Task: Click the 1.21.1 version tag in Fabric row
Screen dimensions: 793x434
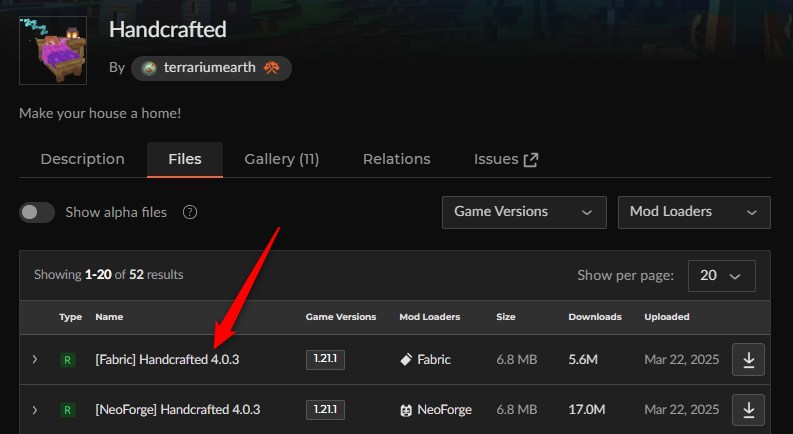Action: point(325,359)
